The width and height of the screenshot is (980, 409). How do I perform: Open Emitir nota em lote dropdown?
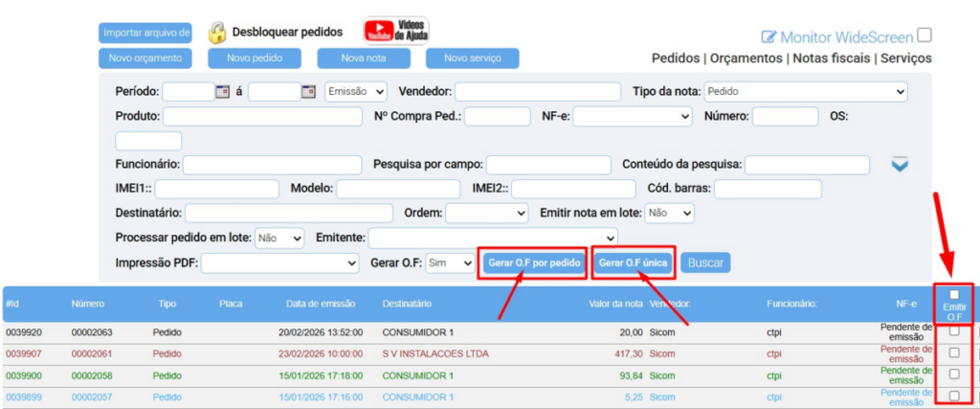pos(669,213)
